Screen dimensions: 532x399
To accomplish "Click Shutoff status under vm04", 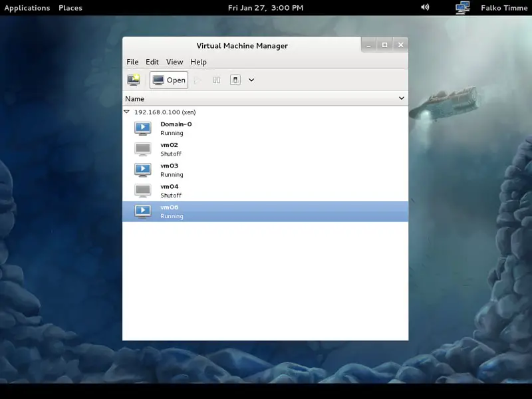I will click(171, 195).
